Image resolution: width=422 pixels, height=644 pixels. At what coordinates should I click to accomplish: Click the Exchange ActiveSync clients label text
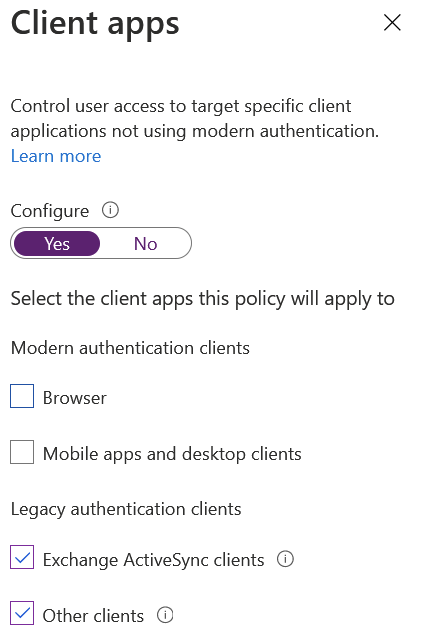[x=154, y=560]
